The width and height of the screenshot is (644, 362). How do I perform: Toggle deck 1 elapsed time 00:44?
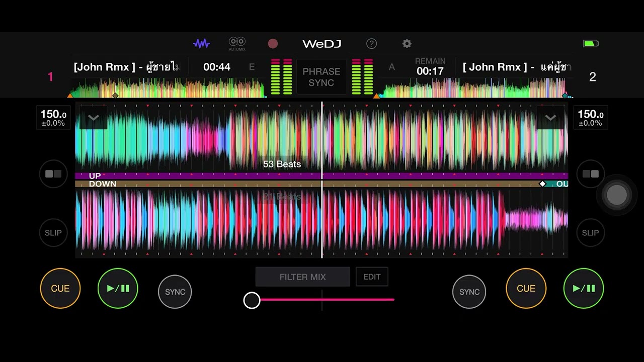(x=217, y=67)
